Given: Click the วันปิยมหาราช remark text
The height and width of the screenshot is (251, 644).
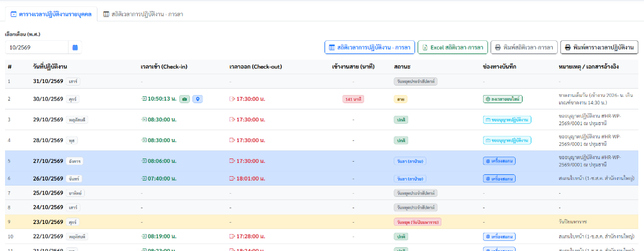Looking at the screenshot, I should pos(573,222).
